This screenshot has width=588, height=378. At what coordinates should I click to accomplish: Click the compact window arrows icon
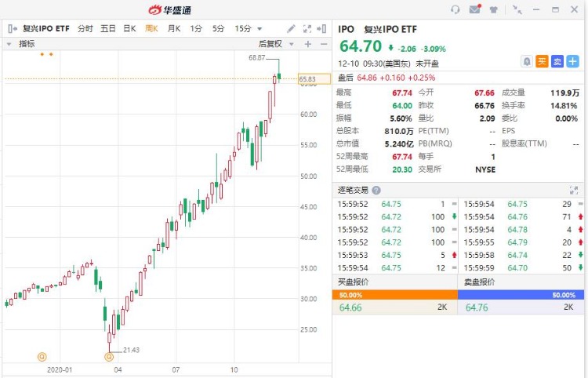[x=517, y=9]
